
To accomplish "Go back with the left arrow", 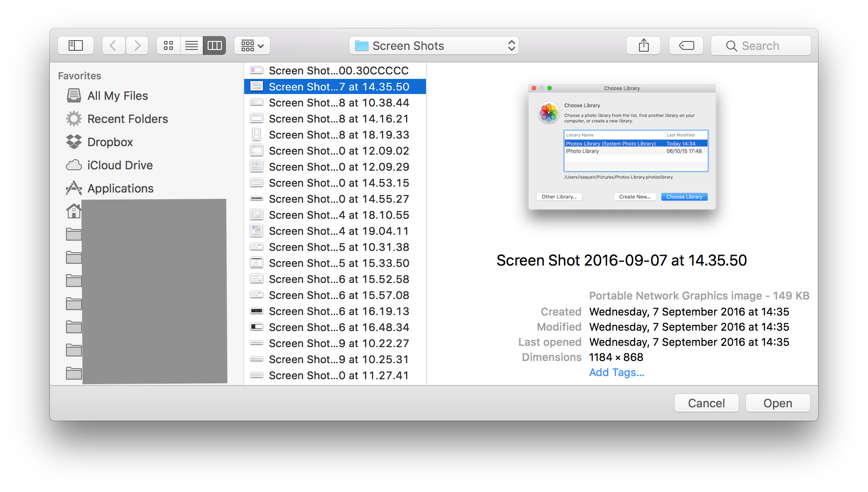I will (x=113, y=45).
